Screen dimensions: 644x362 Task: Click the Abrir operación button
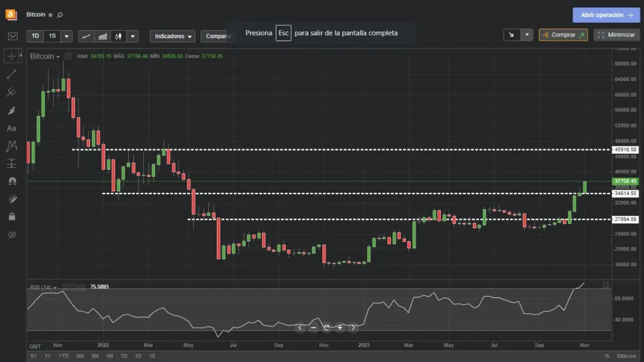tap(606, 15)
